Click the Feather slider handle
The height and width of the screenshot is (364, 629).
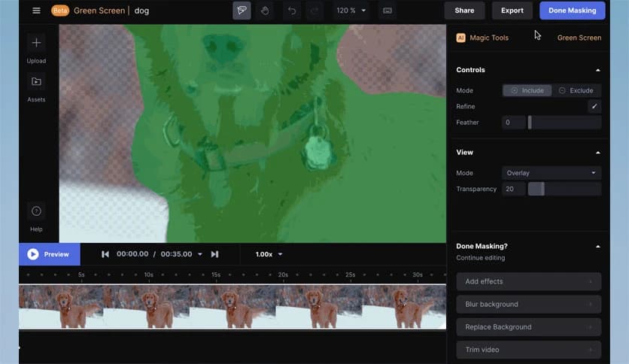click(530, 123)
